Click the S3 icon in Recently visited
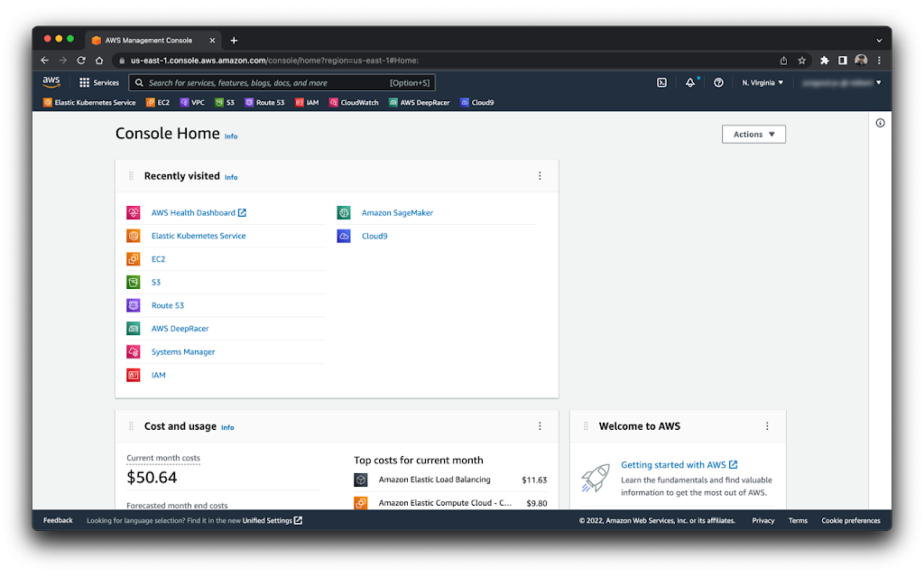 point(134,282)
